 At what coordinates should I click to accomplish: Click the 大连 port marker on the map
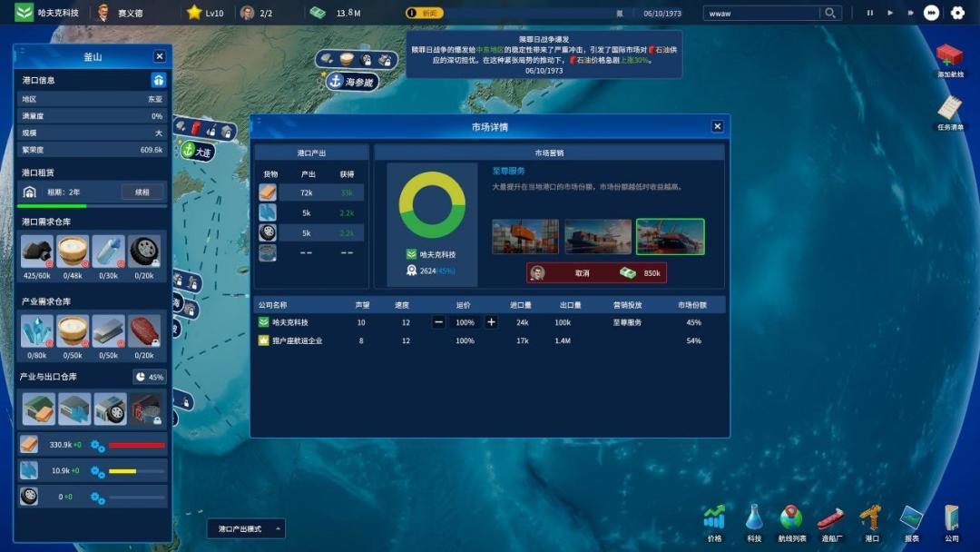pos(198,151)
